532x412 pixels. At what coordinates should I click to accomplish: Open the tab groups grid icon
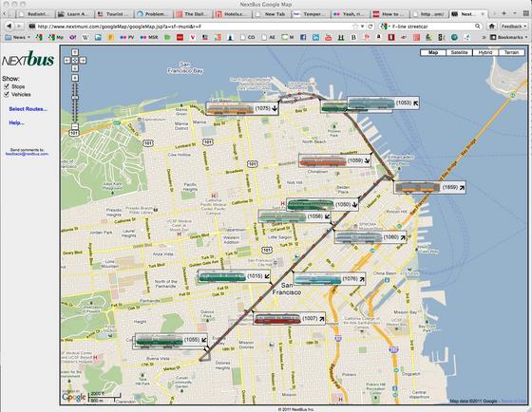[x=525, y=13]
